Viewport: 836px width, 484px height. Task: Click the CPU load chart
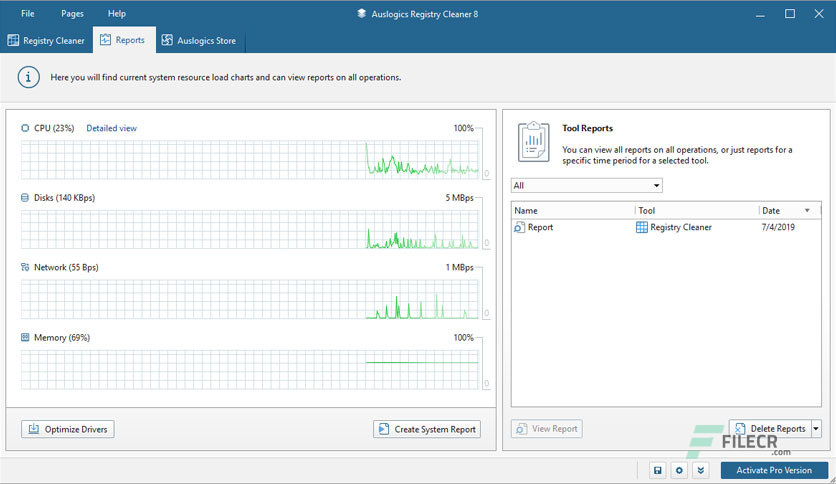[250, 159]
